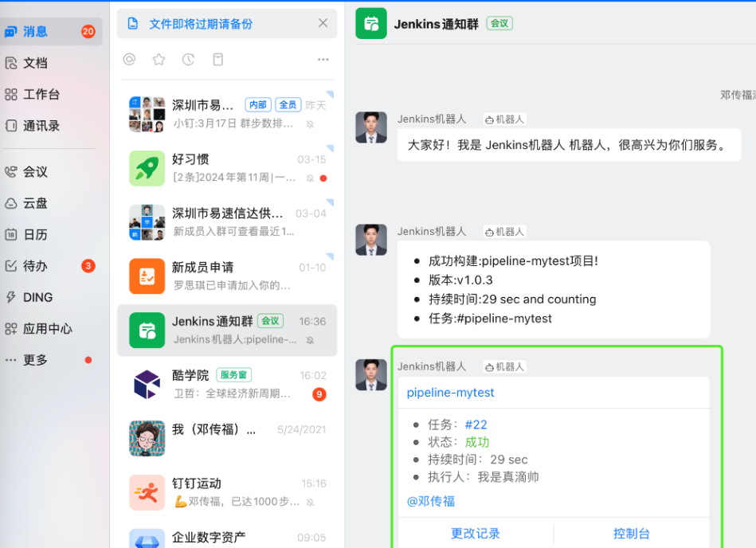Click the muted bell icon on 钉钉运动
Screen dimensions: 756x548
tap(311, 503)
